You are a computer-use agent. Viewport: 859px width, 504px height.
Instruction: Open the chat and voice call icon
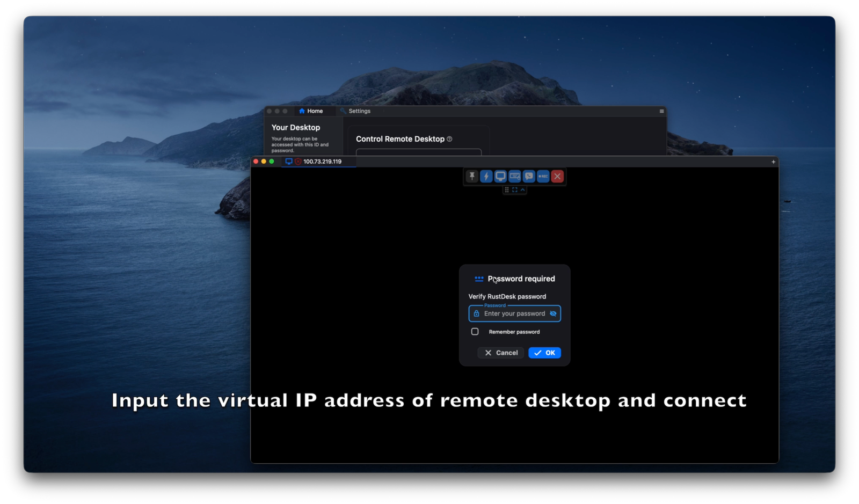pos(528,176)
